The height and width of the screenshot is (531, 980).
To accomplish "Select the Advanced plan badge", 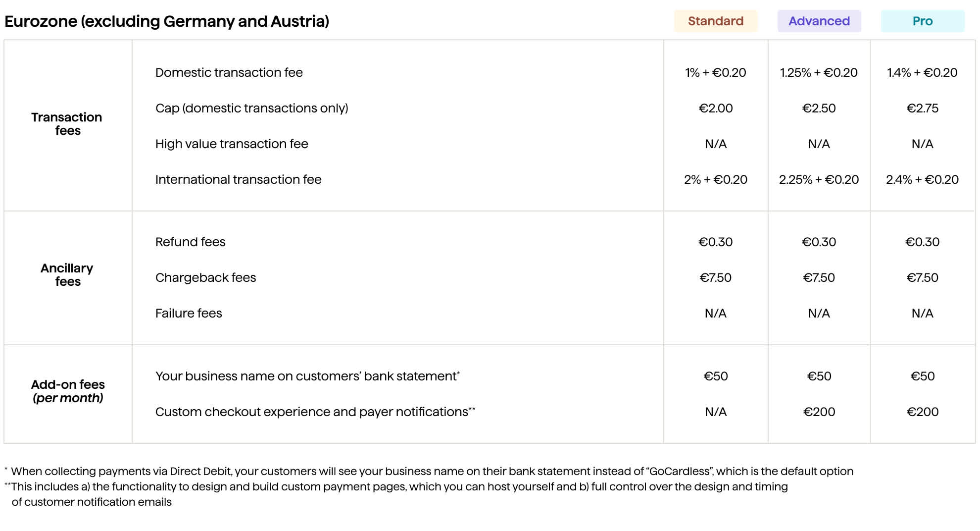I will pos(819,21).
